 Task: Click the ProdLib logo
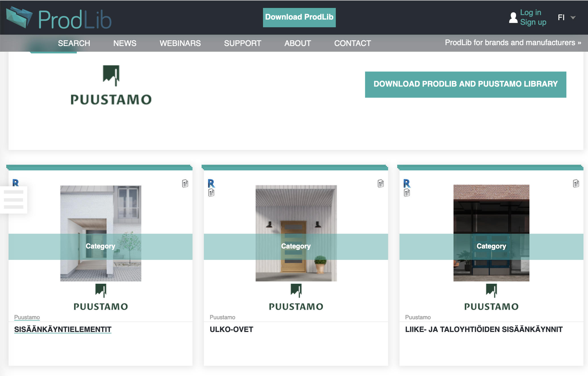[x=59, y=18]
